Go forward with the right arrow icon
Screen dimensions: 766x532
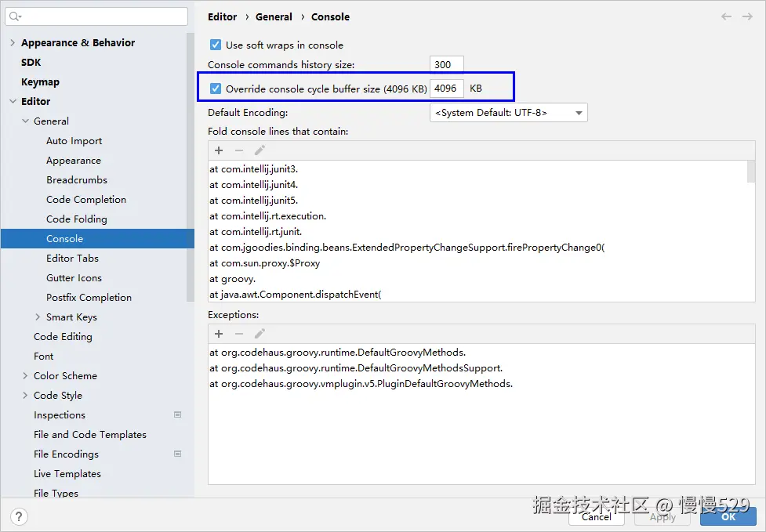pyautogui.click(x=747, y=16)
